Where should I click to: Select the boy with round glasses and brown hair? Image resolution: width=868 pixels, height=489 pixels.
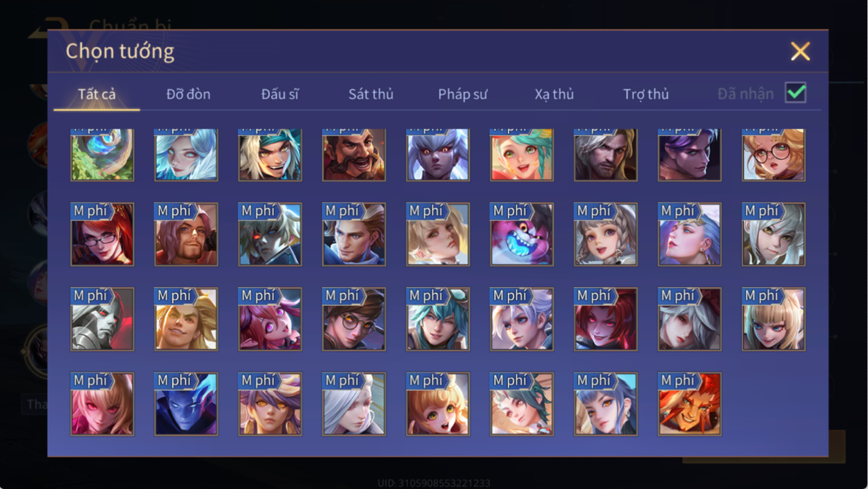click(354, 319)
